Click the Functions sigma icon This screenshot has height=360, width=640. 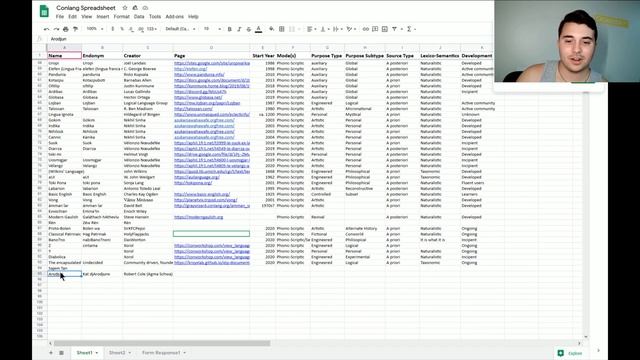click(x=409, y=29)
